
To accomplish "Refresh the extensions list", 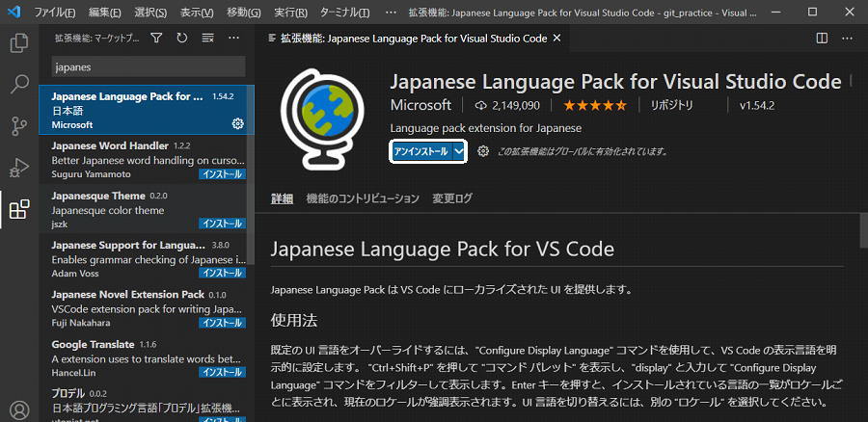I will pos(181,38).
